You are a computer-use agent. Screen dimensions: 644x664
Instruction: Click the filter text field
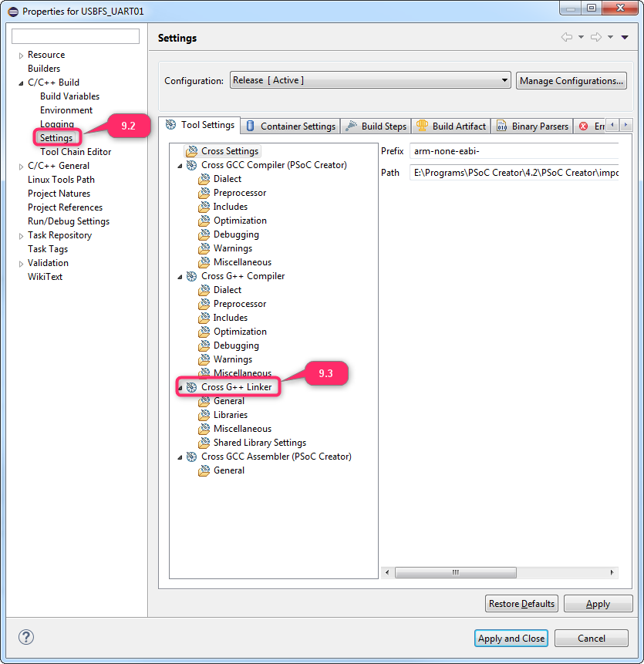[x=76, y=36]
